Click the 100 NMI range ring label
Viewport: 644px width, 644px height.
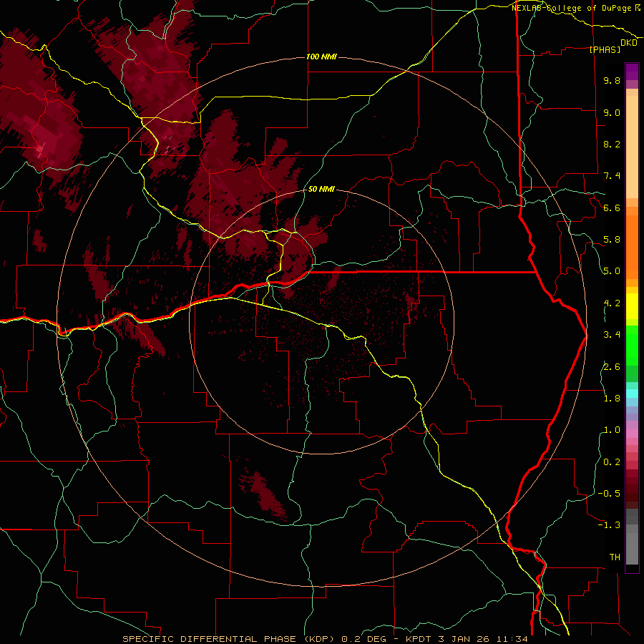(321, 57)
